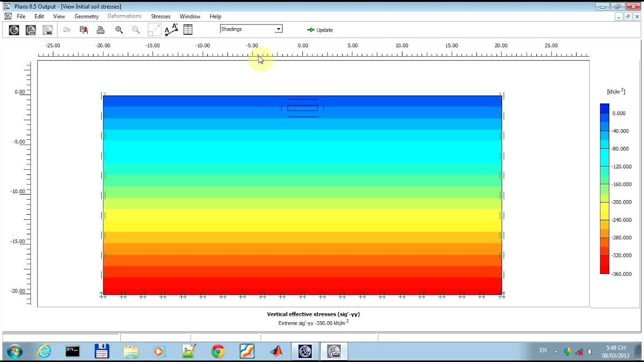Image resolution: width=644 pixels, height=362 pixels.
Task: Click the document icon left of File menu
Action: [x=8, y=17]
